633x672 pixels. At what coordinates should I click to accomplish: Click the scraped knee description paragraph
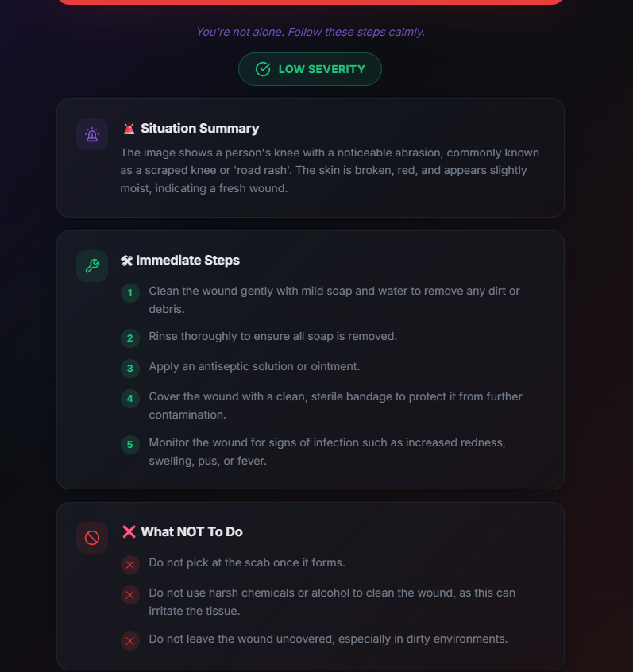click(330, 170)
